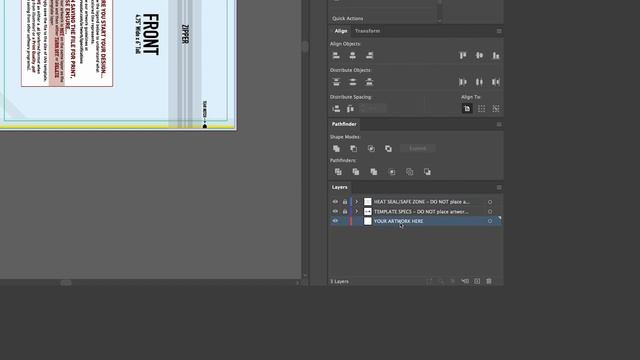
Task: Click the Vertical Align Center icon
Action: [x=479, y=55]
